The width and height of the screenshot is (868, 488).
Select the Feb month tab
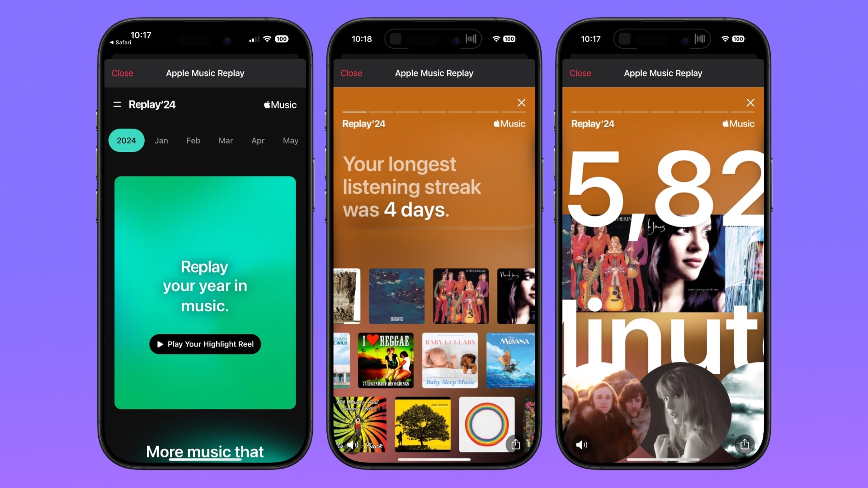pyautogui.click(x=193, y=141)
